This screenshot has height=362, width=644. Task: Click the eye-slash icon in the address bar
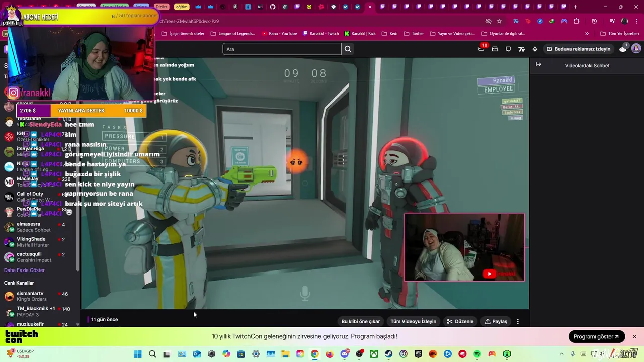coord(488,21)
